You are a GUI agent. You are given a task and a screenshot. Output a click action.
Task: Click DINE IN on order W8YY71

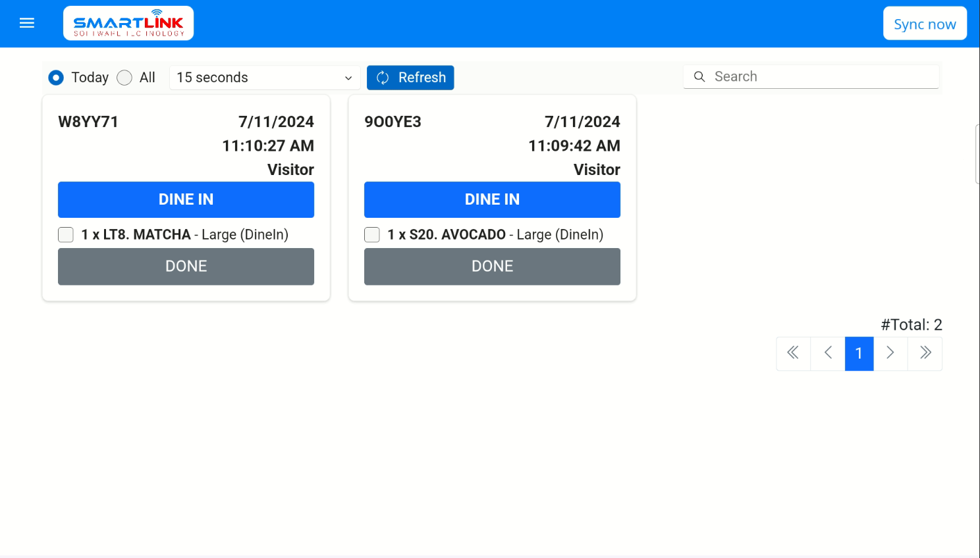[x=186, y=199]
